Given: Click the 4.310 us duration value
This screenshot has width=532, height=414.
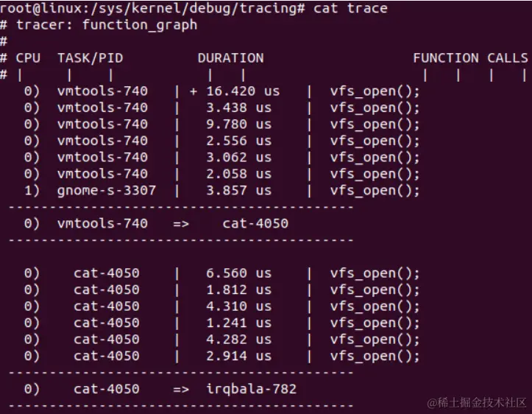Looking at the screenshot, I should pos(238,306).
